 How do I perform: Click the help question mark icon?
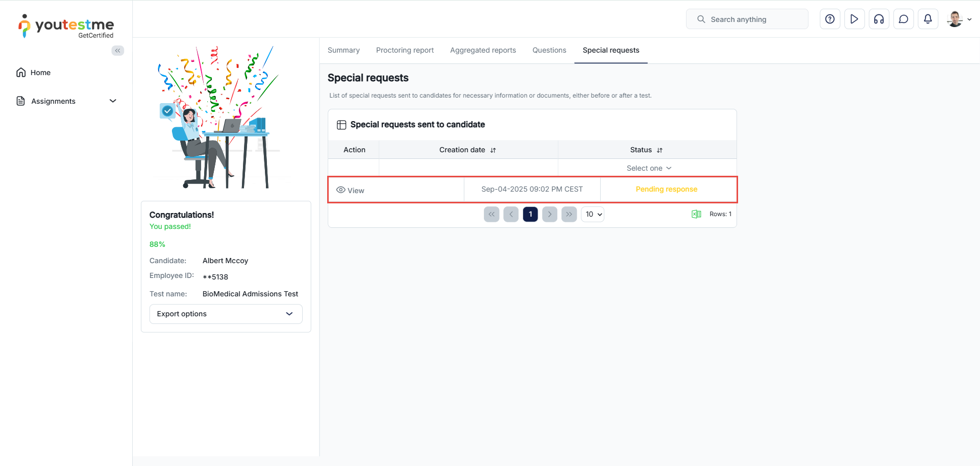pos(830,19)
